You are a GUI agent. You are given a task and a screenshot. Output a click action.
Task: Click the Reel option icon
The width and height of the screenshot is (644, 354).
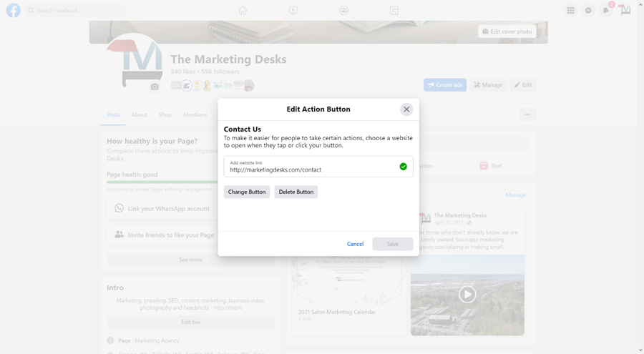(484, 165)
